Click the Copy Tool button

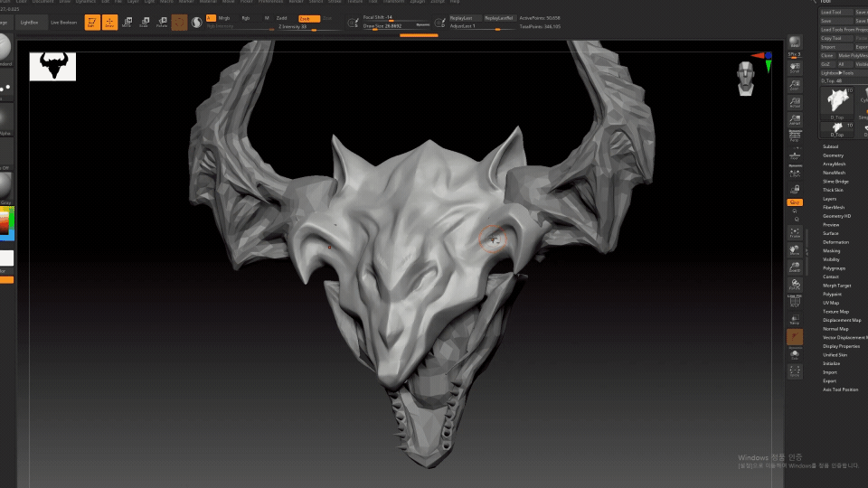pos(835,38)
